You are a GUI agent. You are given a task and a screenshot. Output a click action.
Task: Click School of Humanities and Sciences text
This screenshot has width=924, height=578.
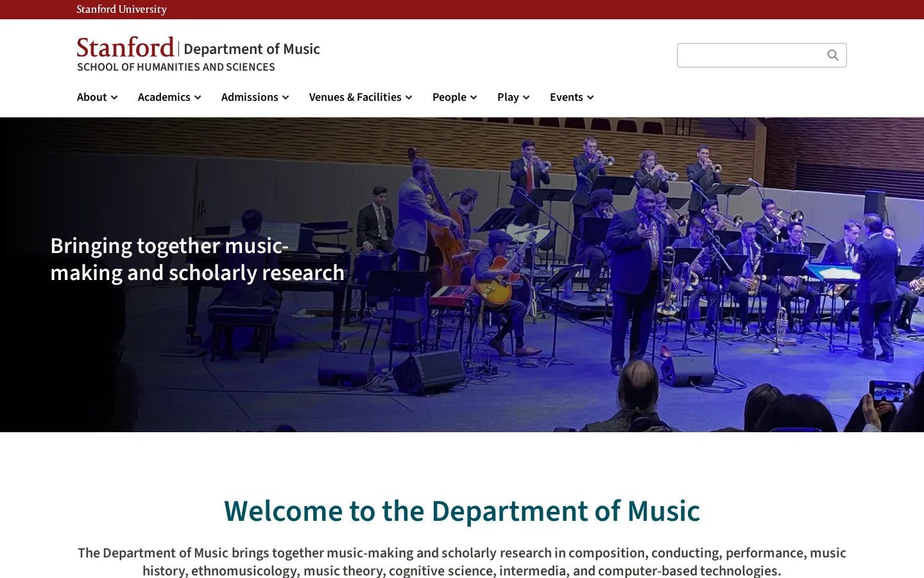176,67
